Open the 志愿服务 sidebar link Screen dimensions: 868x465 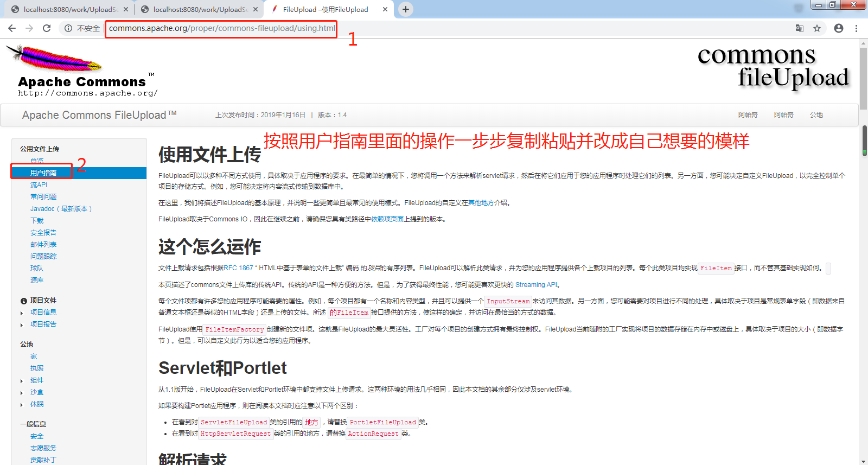43,448
